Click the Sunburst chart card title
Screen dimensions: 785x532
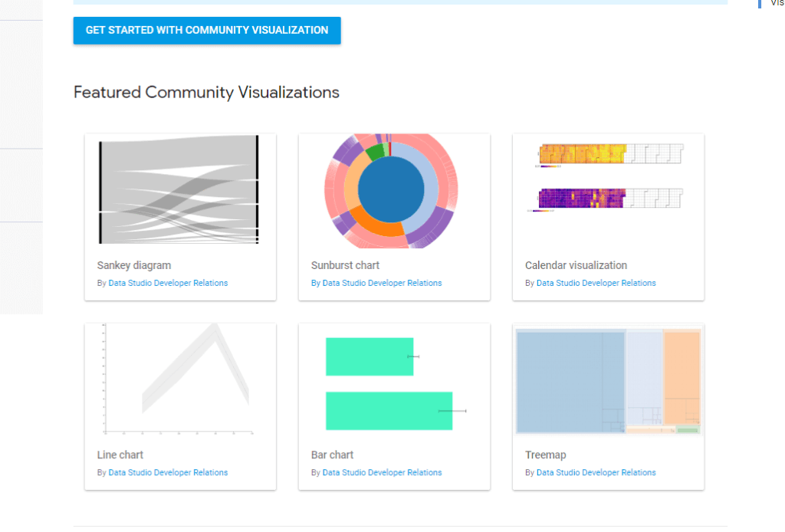(345, 264)
